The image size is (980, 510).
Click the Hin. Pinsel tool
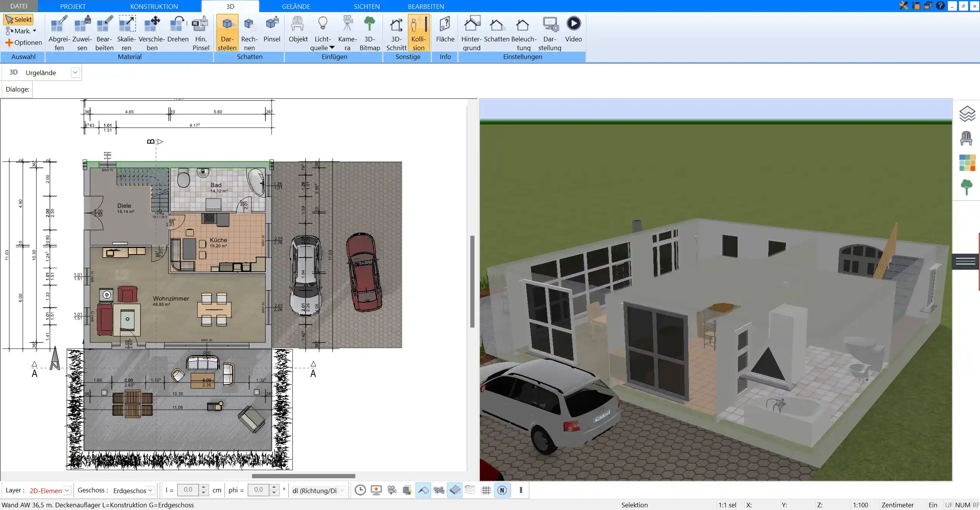point(201,33)
